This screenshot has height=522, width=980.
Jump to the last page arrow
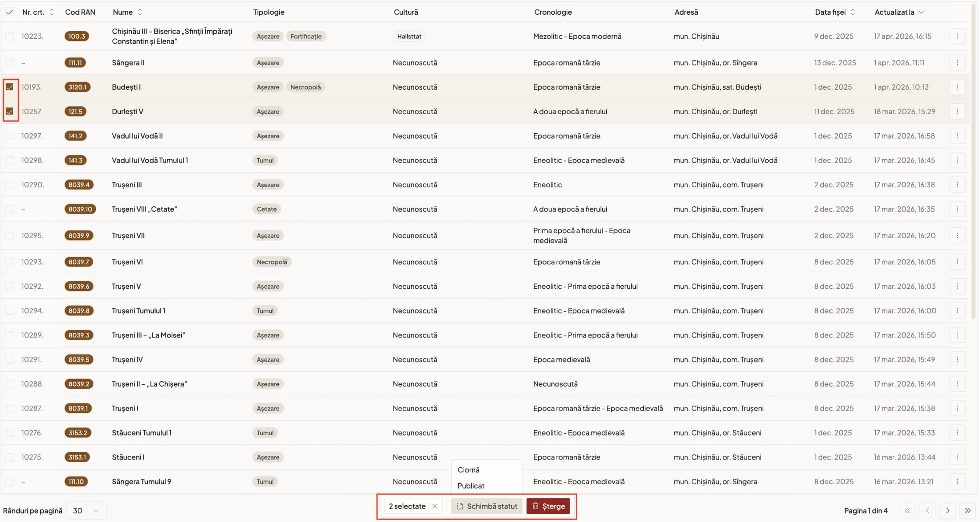(968, 510)
